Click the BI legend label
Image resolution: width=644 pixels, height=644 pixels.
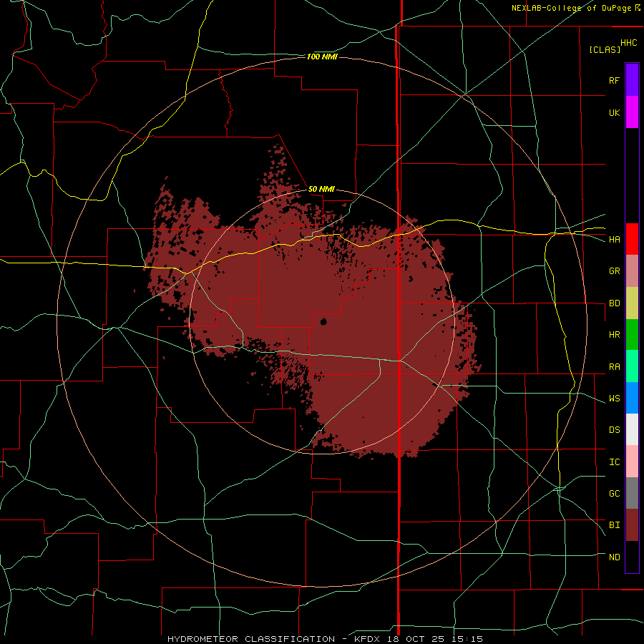(614, 525)
